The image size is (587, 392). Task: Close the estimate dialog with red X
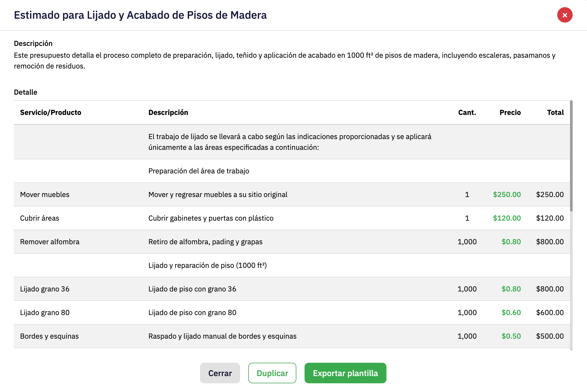(565, 15)
